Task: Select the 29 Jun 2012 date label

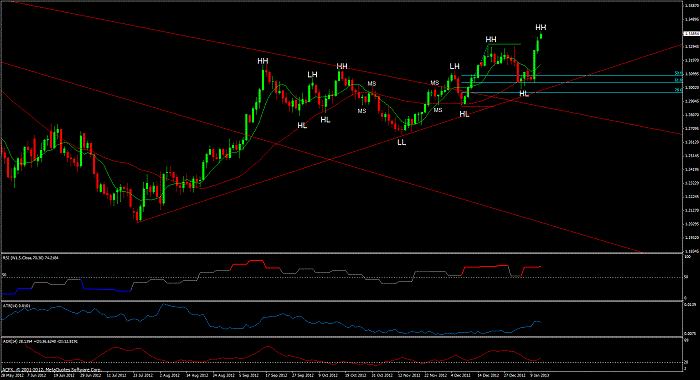Action: [92, 376]
